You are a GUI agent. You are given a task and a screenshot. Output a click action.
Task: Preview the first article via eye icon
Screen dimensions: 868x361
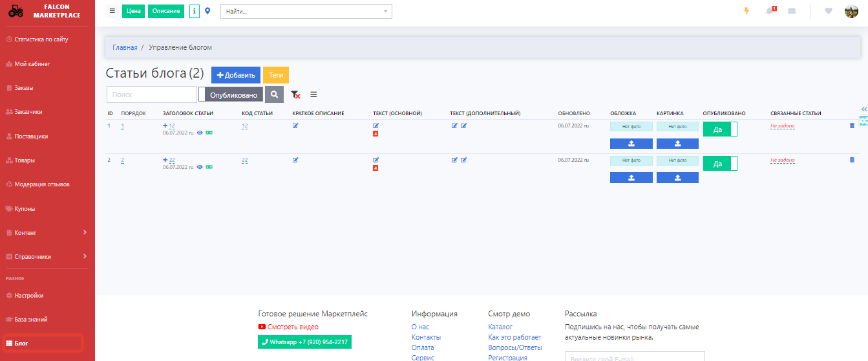(x=200, y=132)
